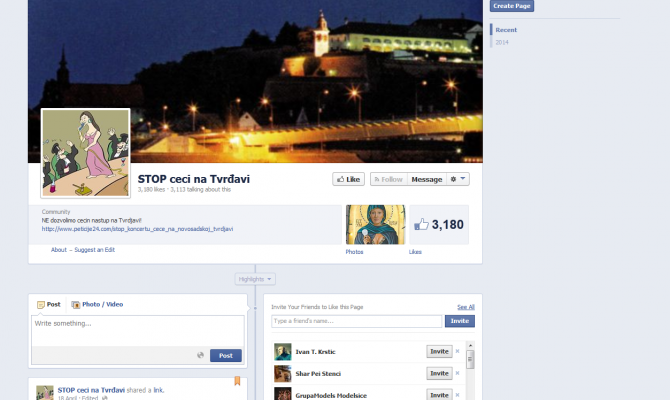This screenshot has width=670, height=400.
Task: Send a message using the Message button
Action: 426,179
